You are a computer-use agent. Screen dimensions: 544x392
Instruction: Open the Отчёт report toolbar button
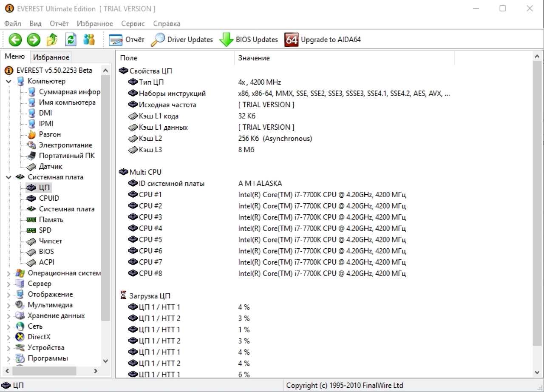[x=127, y=40]
